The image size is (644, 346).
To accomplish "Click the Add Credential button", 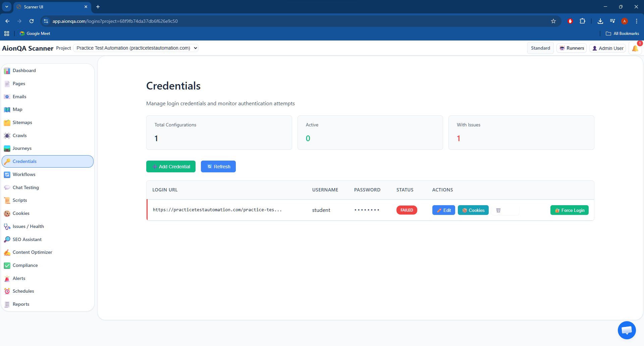I will point(171,167).
